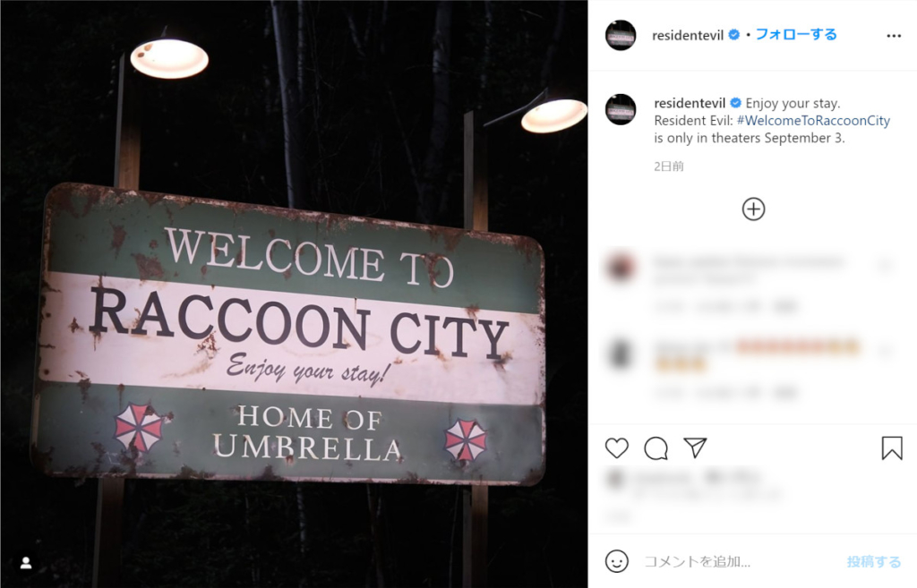Click the residentevil avatar in the header
Viewport: 917px width, 588px height.
621,35
